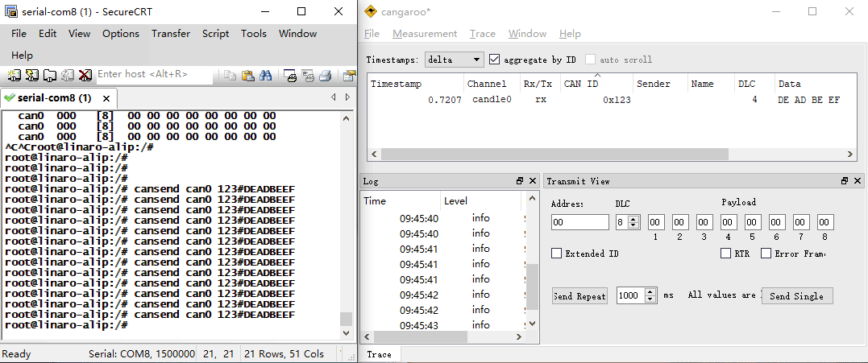Screen dimensions: 868x363
Task: Toggle aggregate by ID checkbox
Action: click(x=495, y=59)
